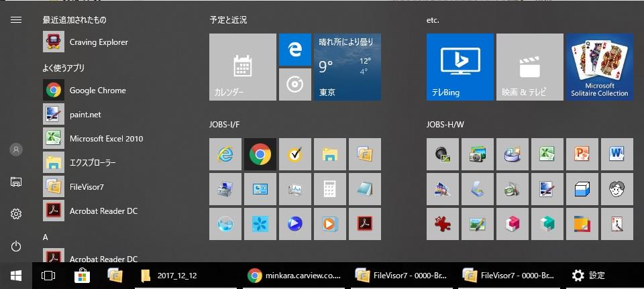644x289 pixels.
Task: Launch the blue round play-button player tile
Action: (x=295, y=224)
